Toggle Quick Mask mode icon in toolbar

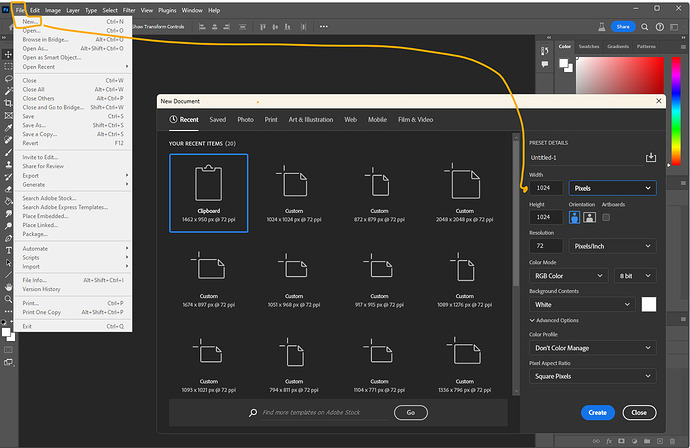coord(8,350)
